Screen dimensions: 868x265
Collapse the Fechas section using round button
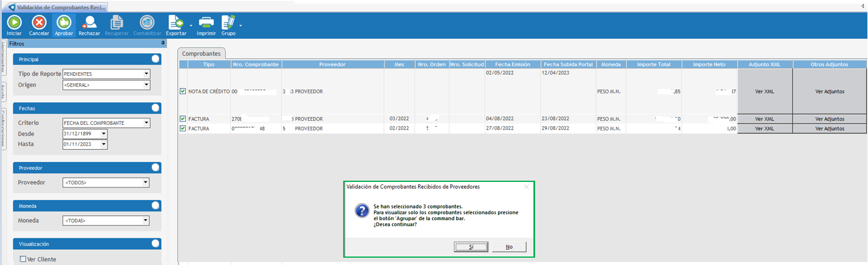click(x=155, y=107)
